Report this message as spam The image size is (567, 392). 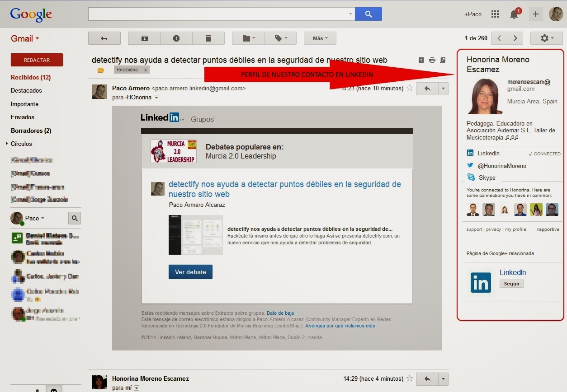pyautogui.click(x=176, y=38)
